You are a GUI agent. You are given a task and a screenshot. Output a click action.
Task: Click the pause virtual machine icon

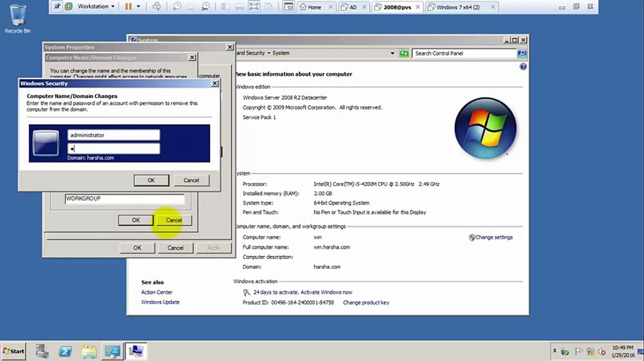[x=128, y=7]
